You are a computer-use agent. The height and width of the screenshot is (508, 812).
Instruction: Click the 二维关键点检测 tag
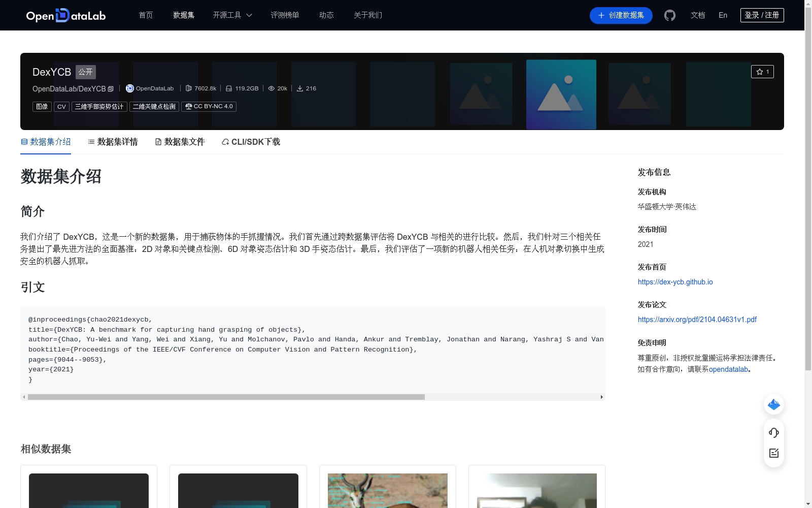coord(154,107)
